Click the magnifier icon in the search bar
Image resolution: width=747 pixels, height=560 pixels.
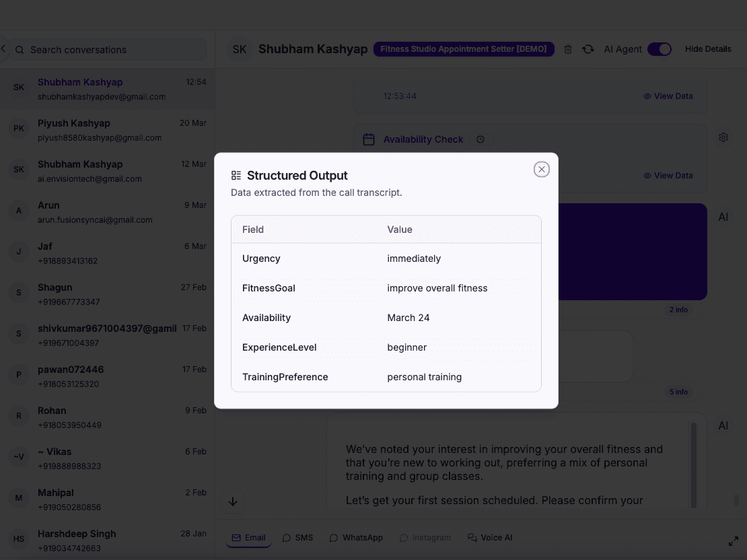click(x=20, y=50)
